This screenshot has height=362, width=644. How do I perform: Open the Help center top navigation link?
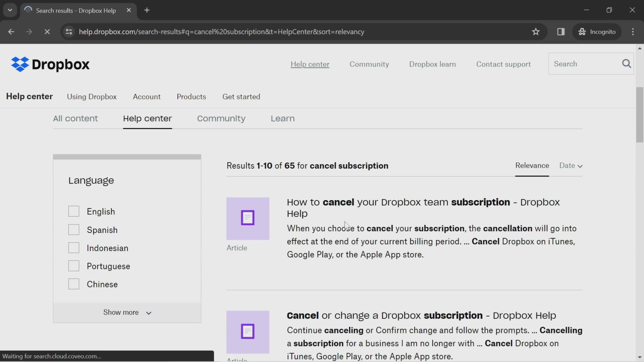pyautogui.click(x=310, y=64)
